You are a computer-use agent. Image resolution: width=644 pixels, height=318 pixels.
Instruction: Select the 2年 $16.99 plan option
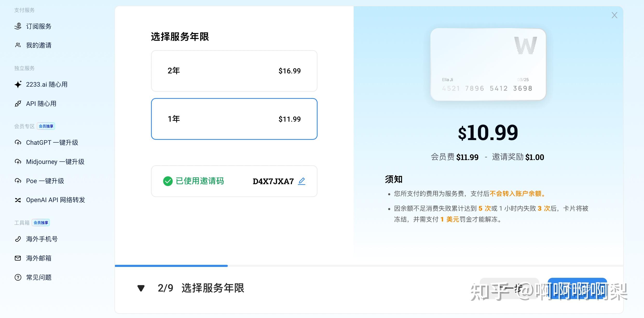pyautogui.click(x=234, y=71)
